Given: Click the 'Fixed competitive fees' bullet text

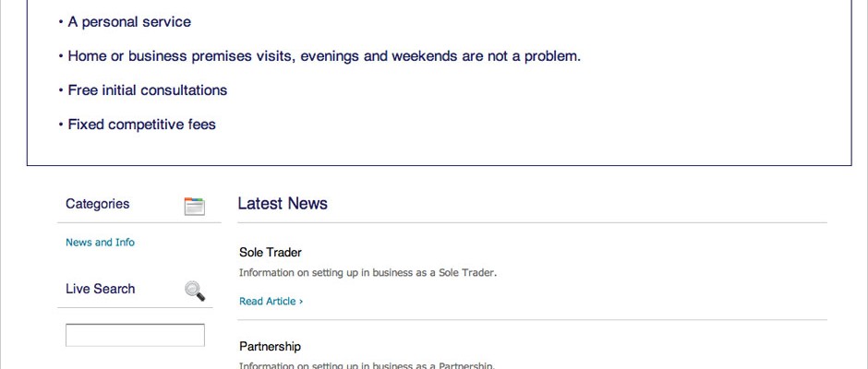Looking at the screenshot, I should click(x=141, y=125).
